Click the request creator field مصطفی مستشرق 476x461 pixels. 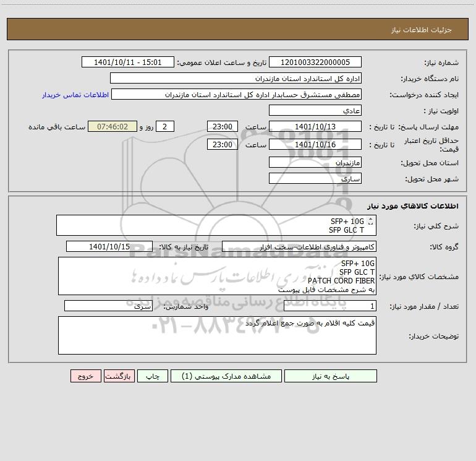point(236,94)
